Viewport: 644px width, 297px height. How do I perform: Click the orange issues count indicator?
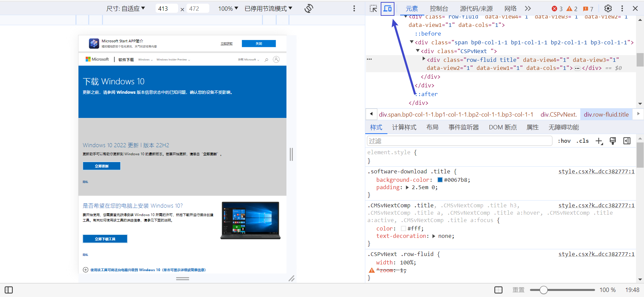point(588,9)
